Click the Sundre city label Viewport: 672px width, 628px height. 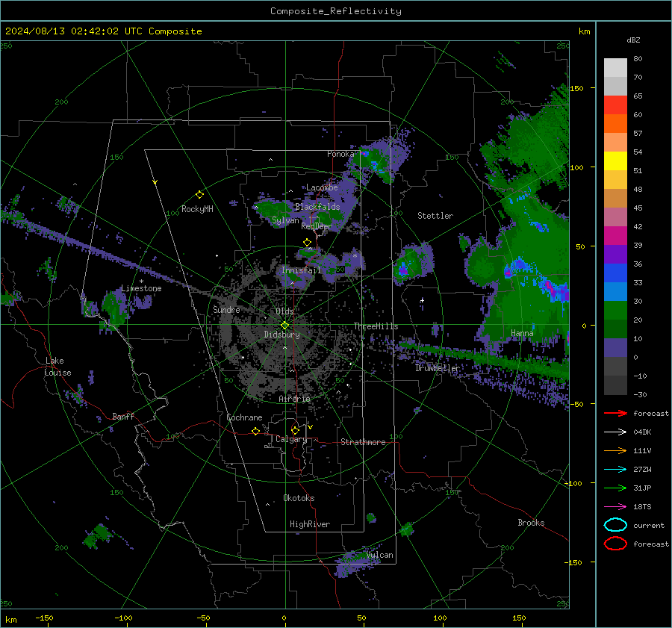226,309
